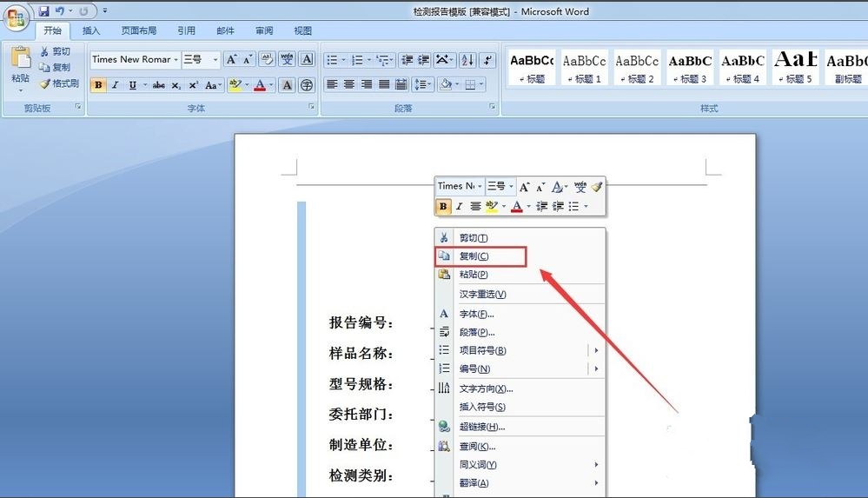
Task: Open ribbon font size dropdown (三号)
Action: tap(215, 59)
